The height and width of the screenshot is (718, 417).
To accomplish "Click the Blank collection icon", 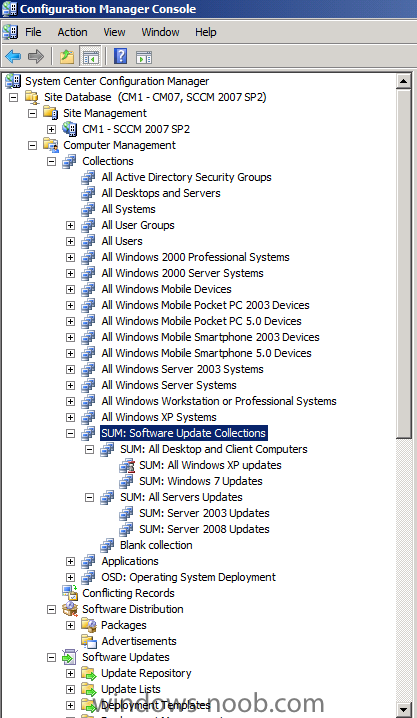I will [108, 545].
